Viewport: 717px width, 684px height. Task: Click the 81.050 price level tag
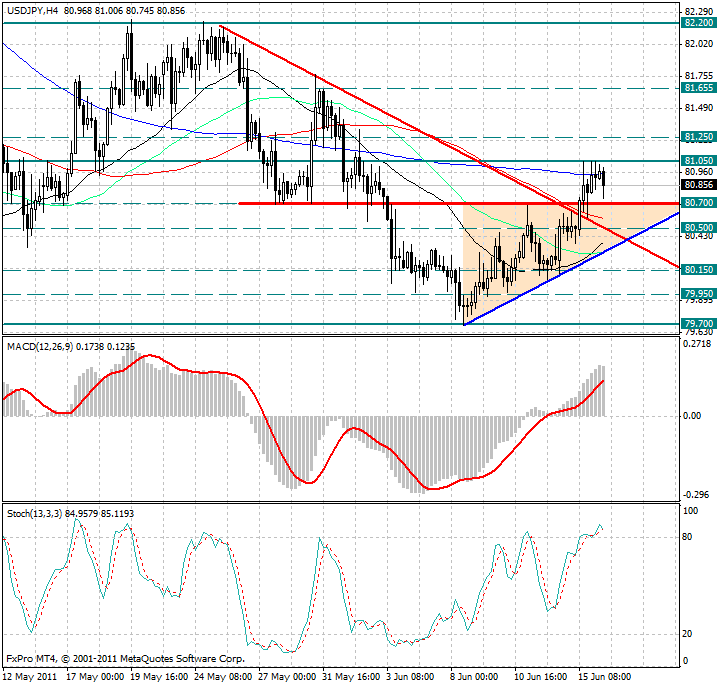[x=697, y=160]
